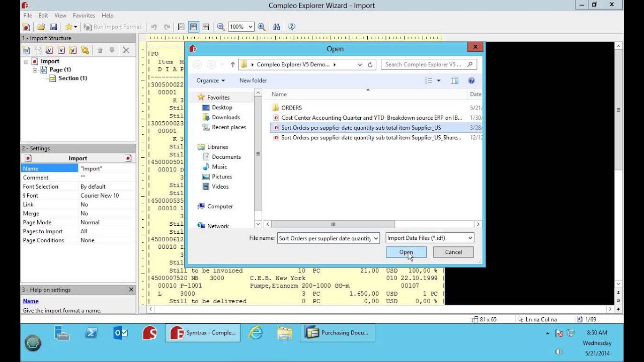The image size is (644, 362).
Task: Click the New import format toolbar icon
Action: click(26, 27)
